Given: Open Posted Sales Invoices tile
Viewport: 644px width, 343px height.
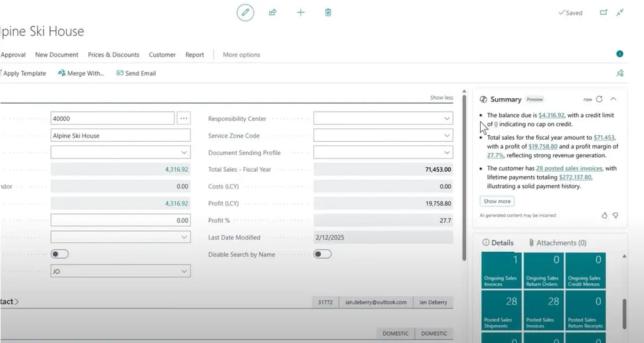Looking at the screenshot, I should 543,310.
